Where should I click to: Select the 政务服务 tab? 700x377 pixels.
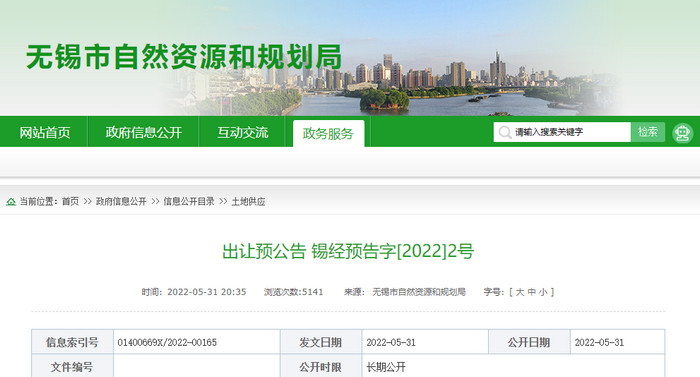pyautogui.click(x=328, y=134)
